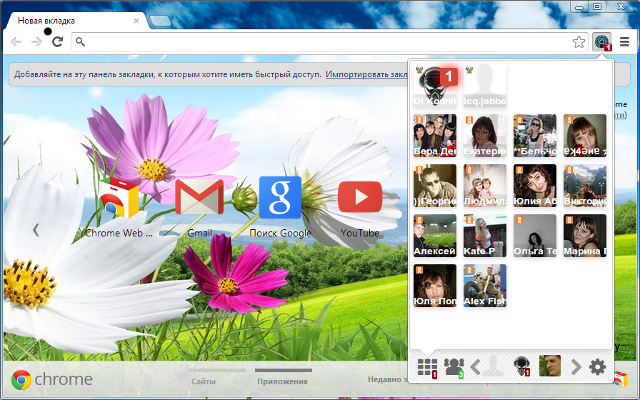Open the Chrome hamburger menu
The width and height of the screenshot is (640, 400).
click(x=625, y=42)
